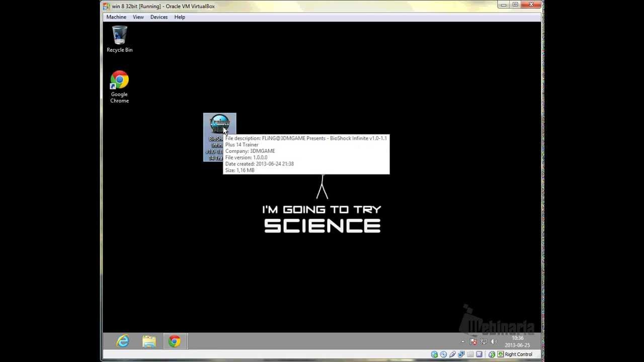Select the BioShock Infinite trainer desktop icon
This screenshot has width=644, height=362.
(219, 137)
